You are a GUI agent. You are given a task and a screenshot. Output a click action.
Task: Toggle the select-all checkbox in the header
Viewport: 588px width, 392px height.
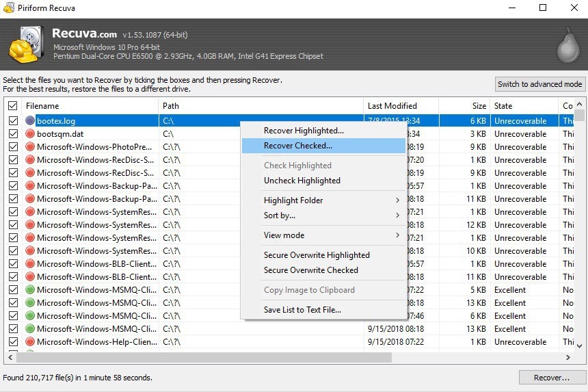(13, 106)
